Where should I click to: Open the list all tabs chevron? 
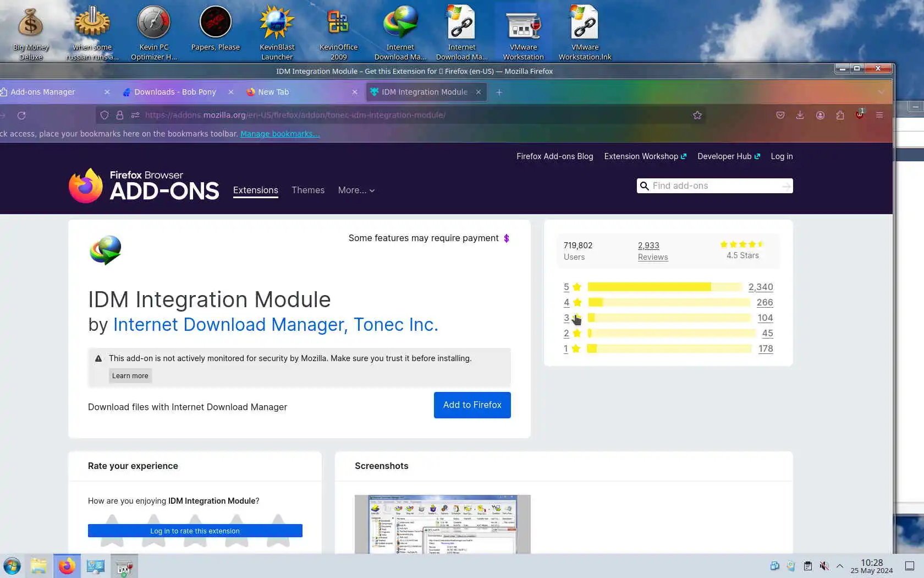(881, 92)
